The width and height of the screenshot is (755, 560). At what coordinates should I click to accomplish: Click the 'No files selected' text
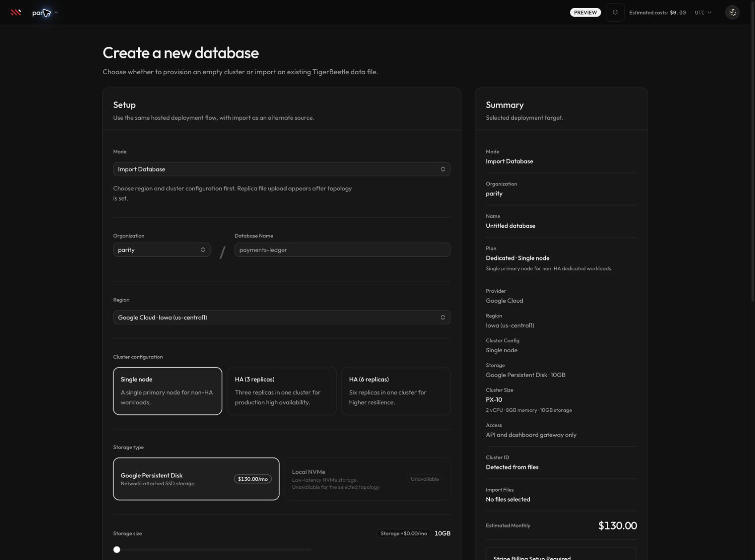(508, 500)
